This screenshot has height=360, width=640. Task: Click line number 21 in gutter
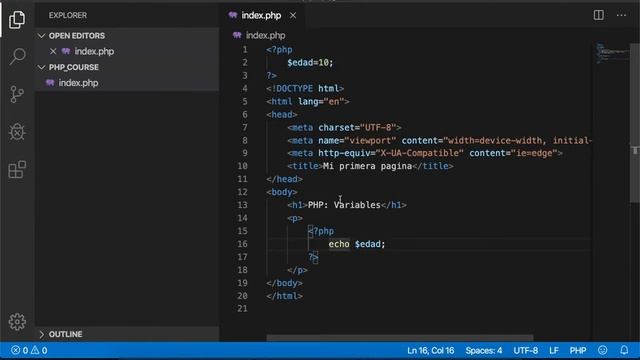(242, 309)
